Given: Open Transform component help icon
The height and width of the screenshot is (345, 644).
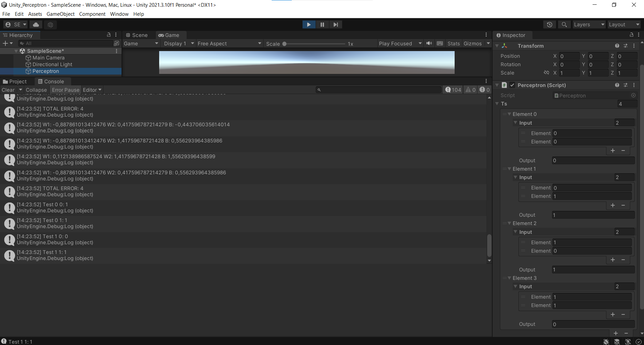Looking at the screenshot, I should click(617, 46).
